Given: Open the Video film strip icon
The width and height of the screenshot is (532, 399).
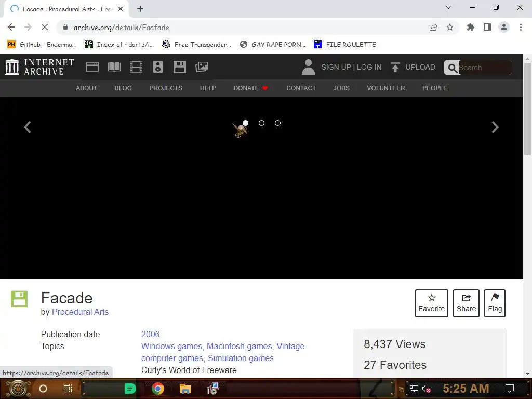Looking at the screenshot, I should click(x=136, y=67).
